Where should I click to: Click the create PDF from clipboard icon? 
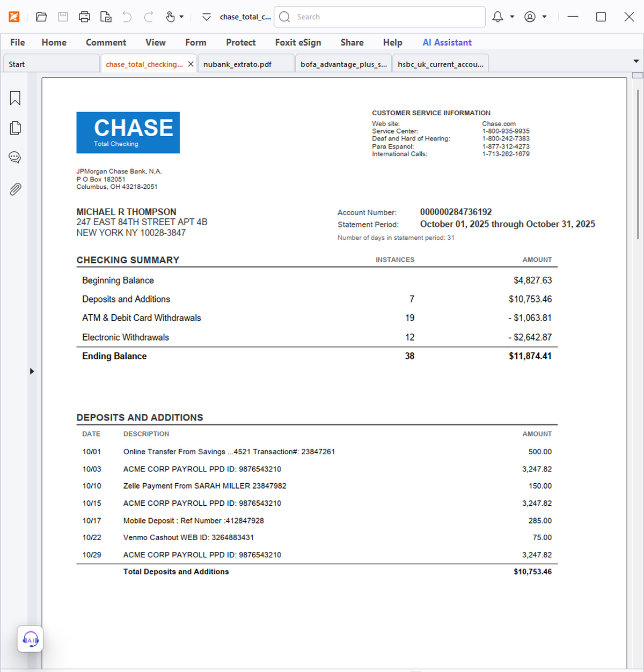point(106,17)
